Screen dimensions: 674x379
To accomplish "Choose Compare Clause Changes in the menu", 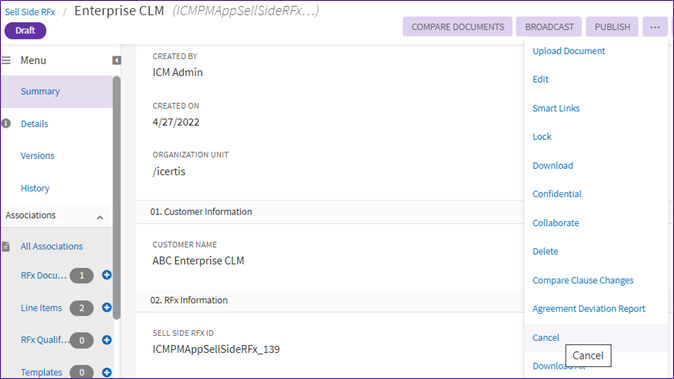I will (x=583, y=280).
